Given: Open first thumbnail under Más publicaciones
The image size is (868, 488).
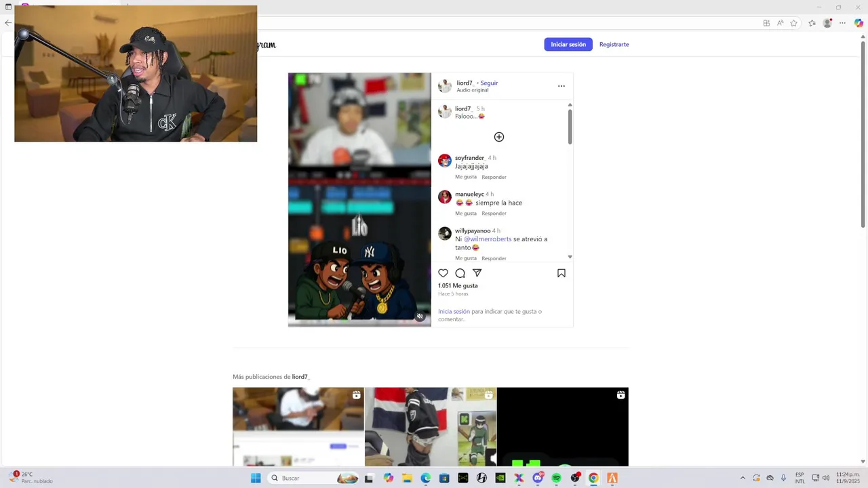Looking at the screenshot, I should (x=298, y=427).
